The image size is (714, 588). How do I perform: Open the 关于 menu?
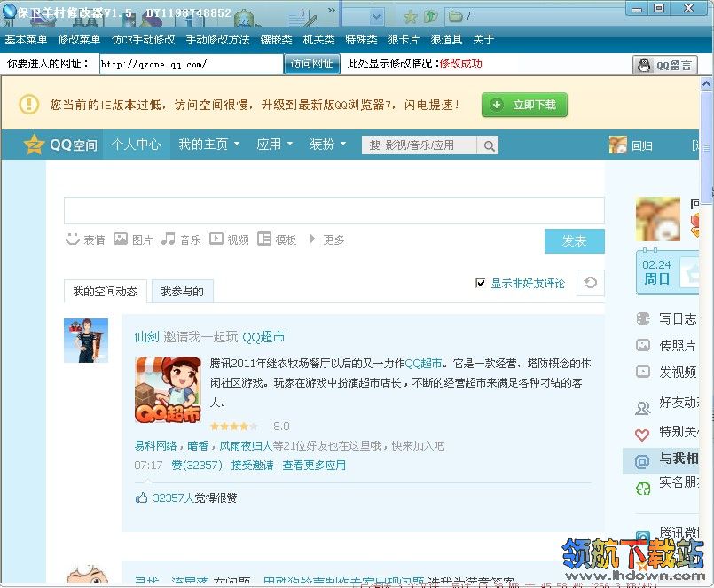click(483, 40)
